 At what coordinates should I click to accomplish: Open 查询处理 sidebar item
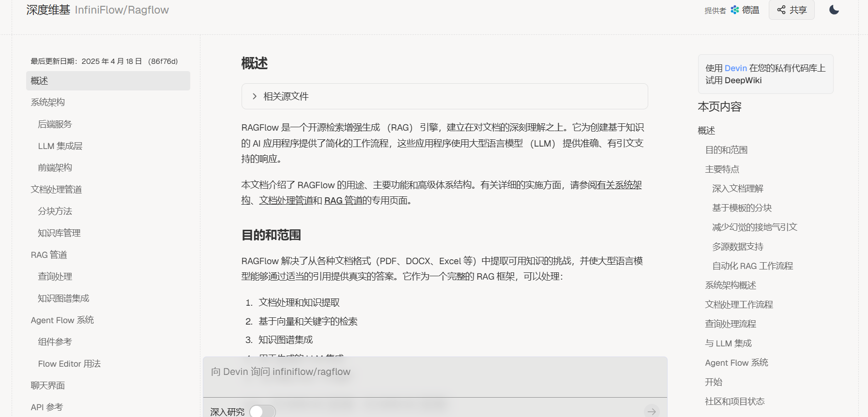[x=55, y=276]
